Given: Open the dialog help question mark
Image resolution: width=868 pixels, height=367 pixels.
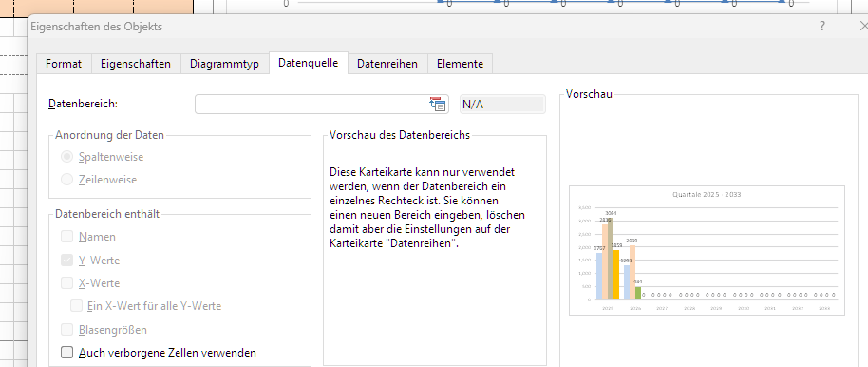Looking at the screenshot, I should point(822,26).
